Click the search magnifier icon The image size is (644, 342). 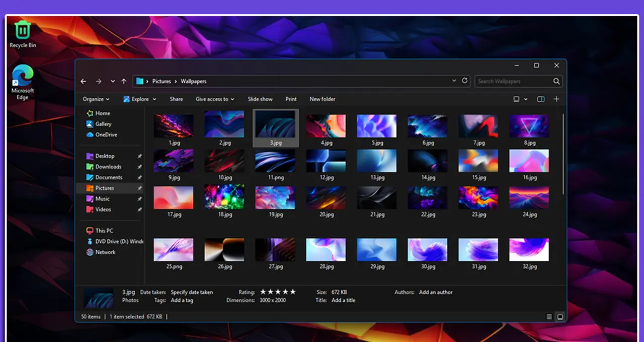tap(556, 81)
